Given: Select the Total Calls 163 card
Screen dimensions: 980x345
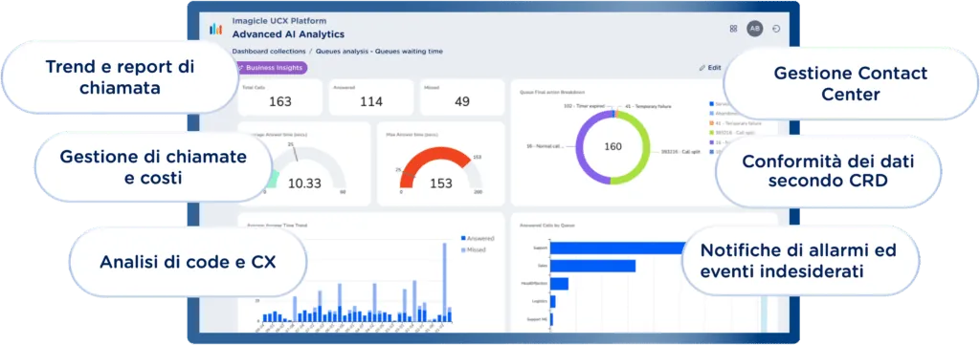Looking at the screenshot, I should 280,97.
